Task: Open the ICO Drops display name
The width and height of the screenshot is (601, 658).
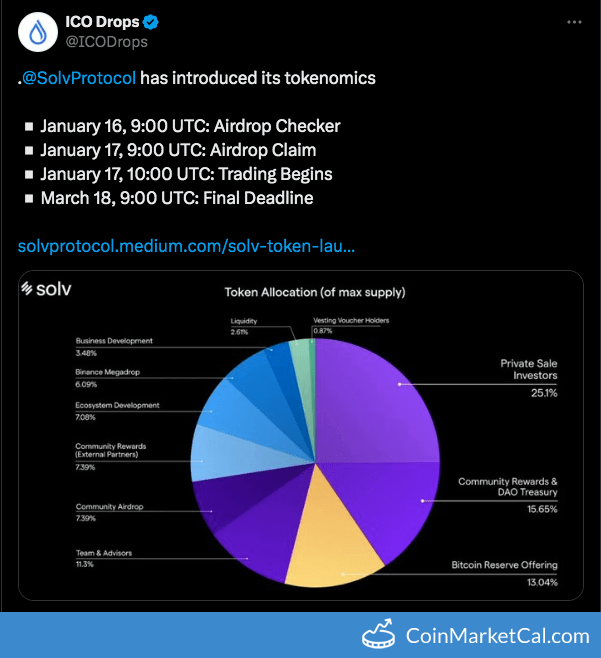Action: tap(100, 23)
